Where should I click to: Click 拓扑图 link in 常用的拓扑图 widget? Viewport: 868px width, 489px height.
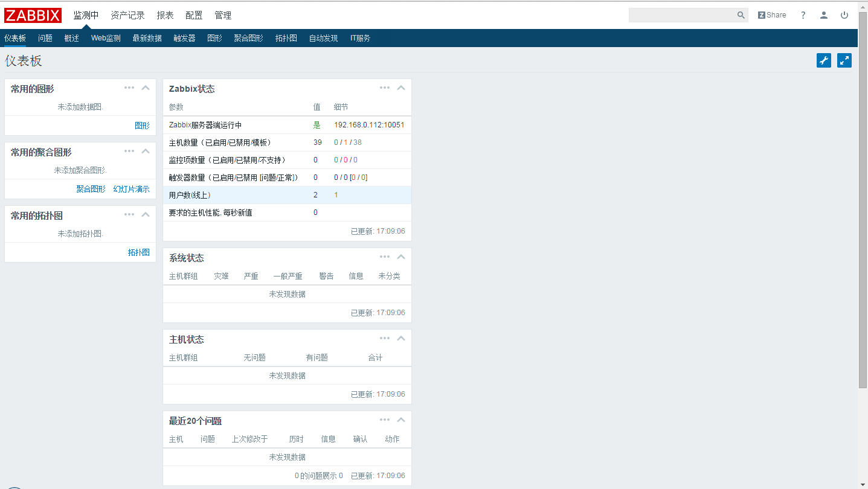(138, 252)
